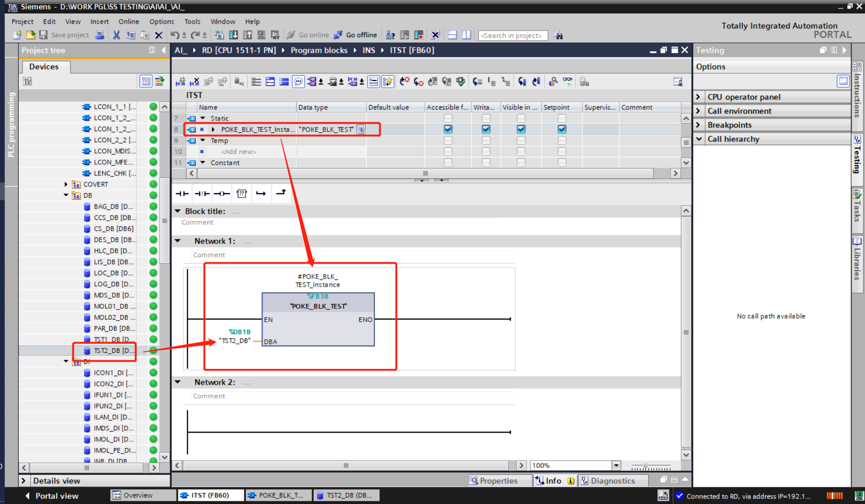The width and height of the screenshot is (865, 504).
Task: Click the Print icon in main toolbar
Action: pyautogui.click(x=99, y=35)
